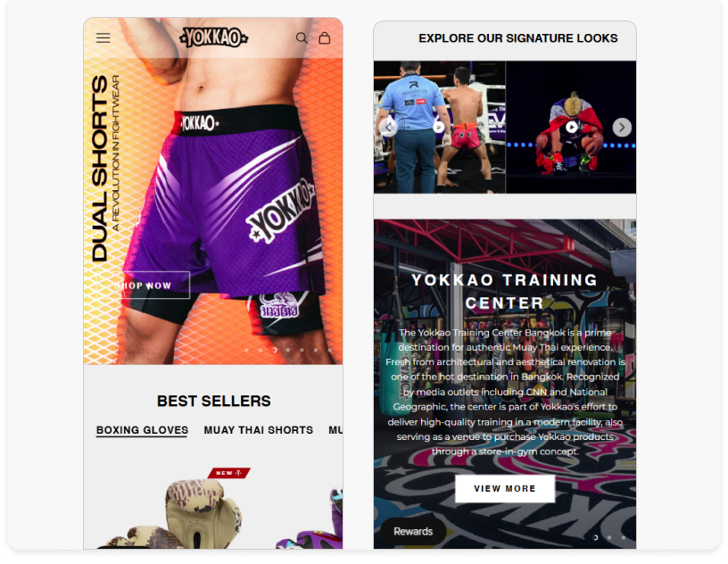This screenshot has width=728, height=564.
Task: Open the shopping bag cart
Action: (325, 37)
